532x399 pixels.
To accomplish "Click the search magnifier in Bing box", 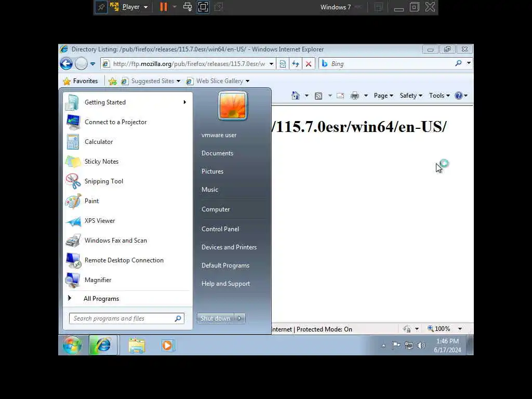I will tap(458, 63).
